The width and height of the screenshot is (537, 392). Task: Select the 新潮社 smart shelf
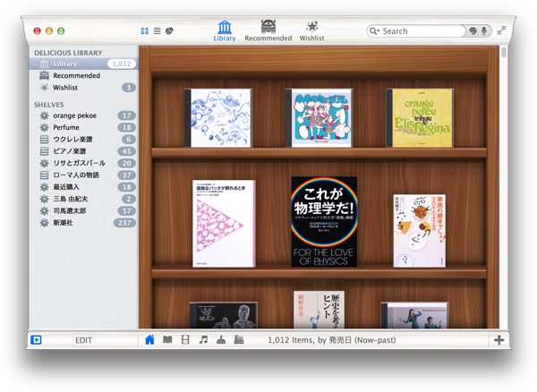66,222
